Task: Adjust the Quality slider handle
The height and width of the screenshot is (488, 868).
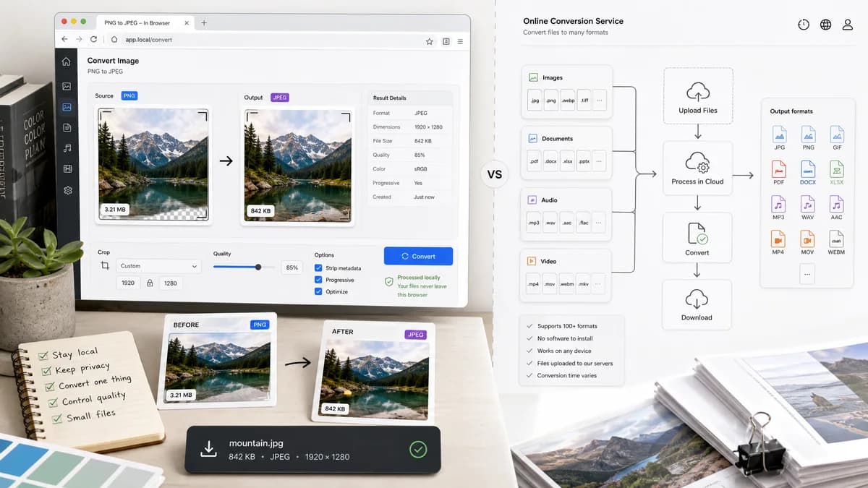Action: point(258,267)
